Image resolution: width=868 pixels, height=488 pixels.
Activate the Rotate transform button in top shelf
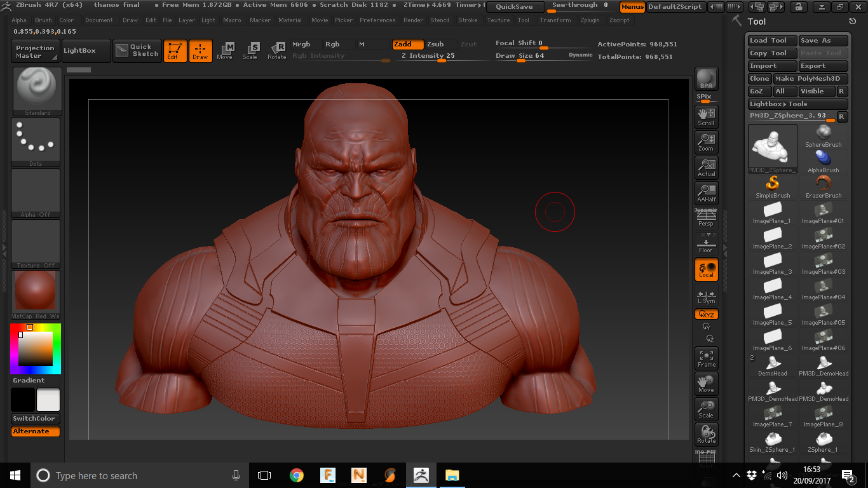pyautogui.click(x=276, y=51)
